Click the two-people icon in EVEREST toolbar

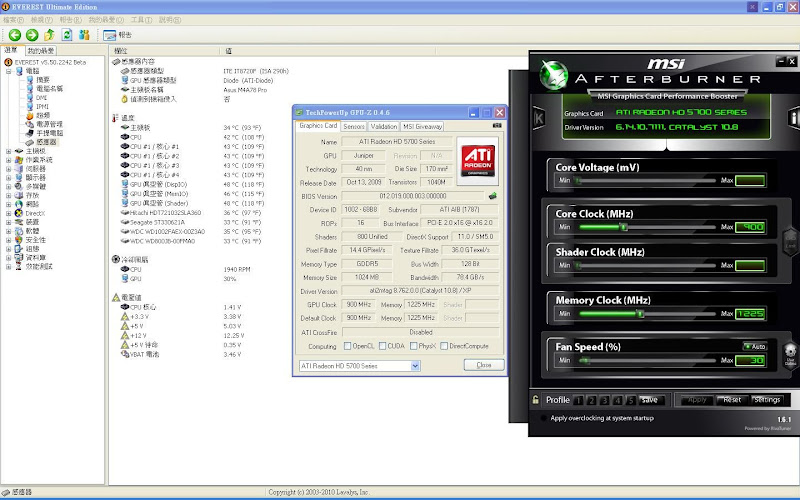click(84, 35)
